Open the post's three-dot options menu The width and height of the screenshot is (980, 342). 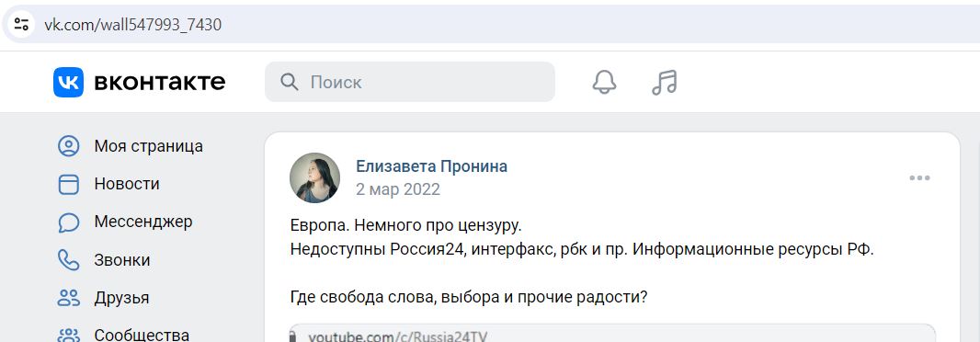coord(919,178)
